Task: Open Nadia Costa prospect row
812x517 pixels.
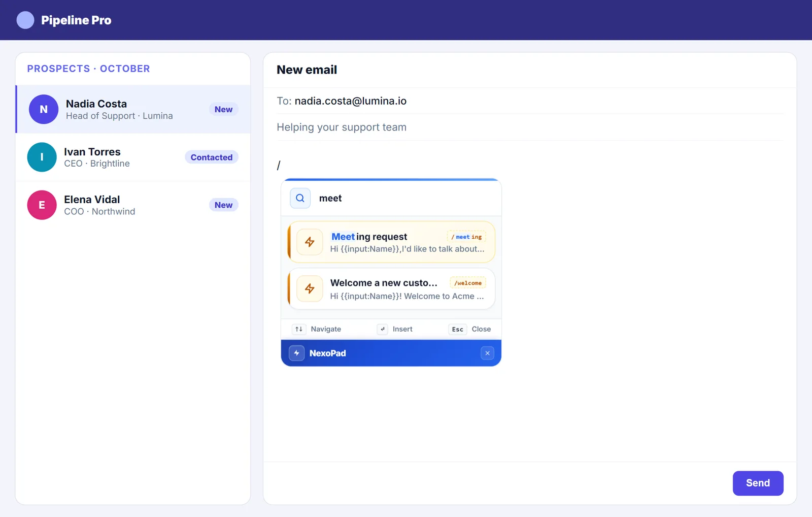Action: point(133,109)
